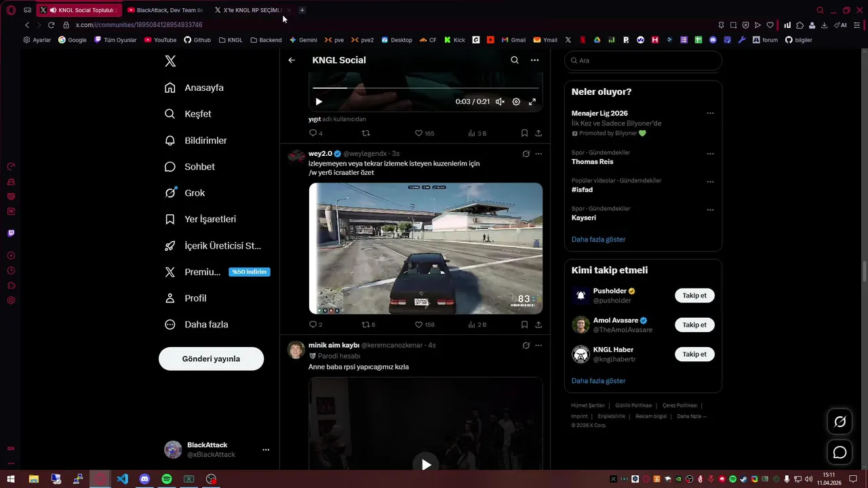Screen dimensions: 868x488
Task: Click the Ara search field
Action: click(x=643, y=60)
